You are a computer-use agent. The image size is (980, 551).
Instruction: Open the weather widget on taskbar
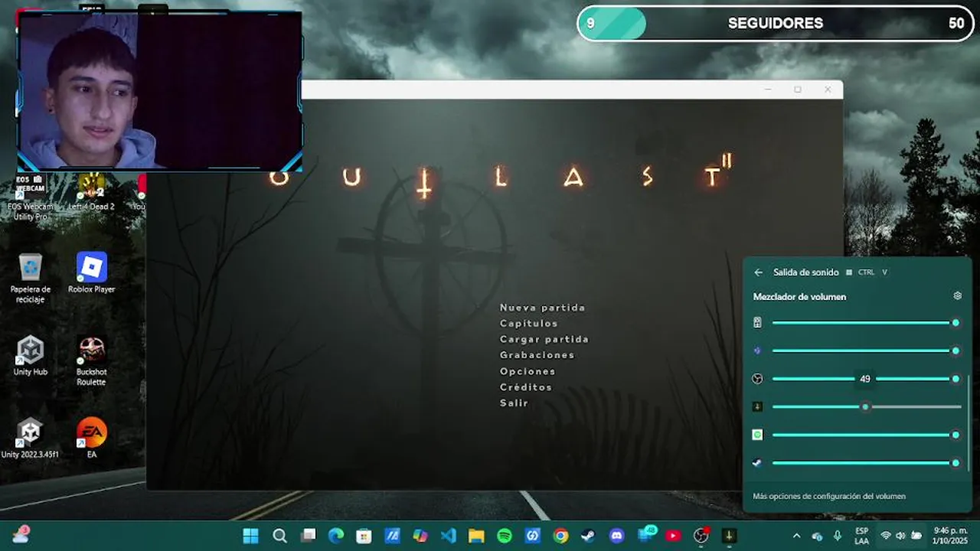21,535
